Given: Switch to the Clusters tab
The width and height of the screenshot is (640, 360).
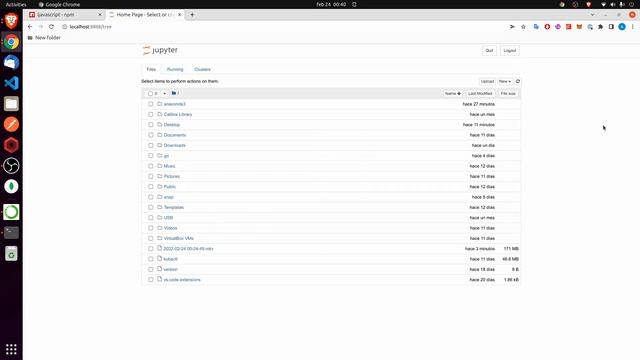Looking at the screenshot, I should (x=202, y=69).
